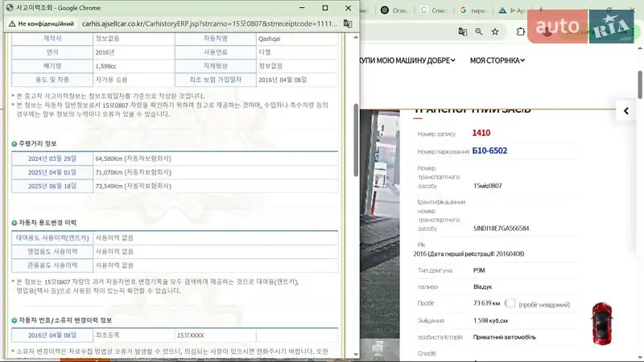Screen dimensions: 644x362
Task: Click parking number Б10-6502 link
Action: pos(489,150)
